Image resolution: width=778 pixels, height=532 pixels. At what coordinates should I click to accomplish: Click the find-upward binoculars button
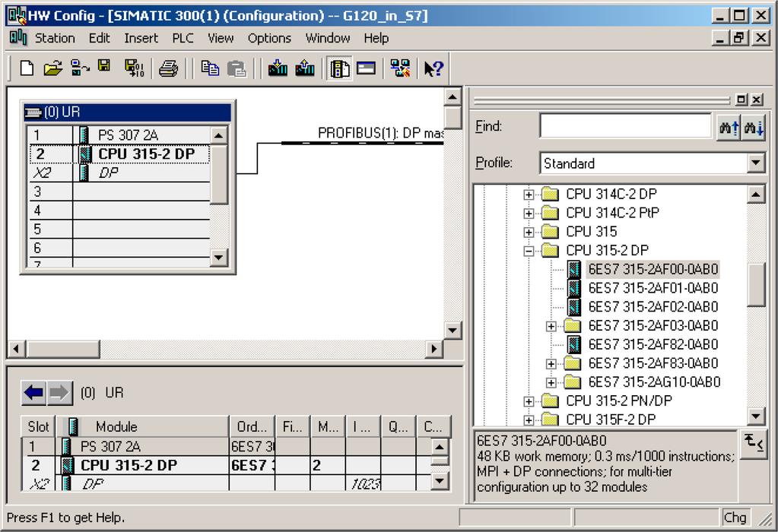729,128
